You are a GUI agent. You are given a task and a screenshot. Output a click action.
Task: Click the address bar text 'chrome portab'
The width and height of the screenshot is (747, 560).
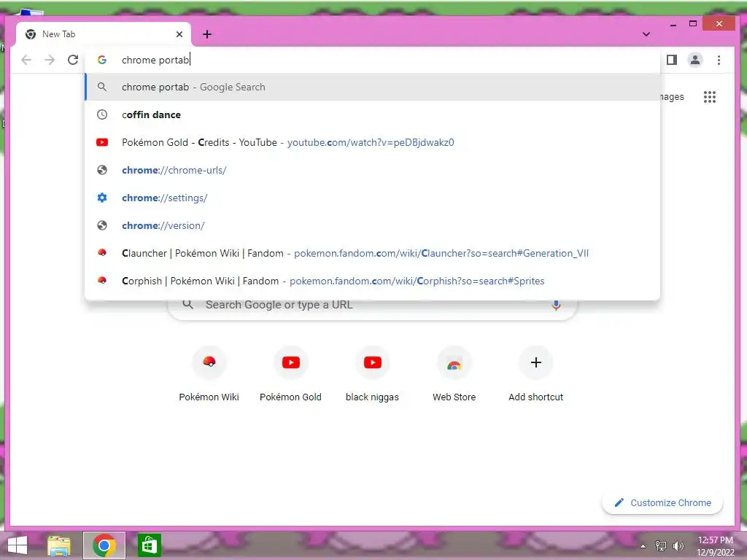coord(155,60)
